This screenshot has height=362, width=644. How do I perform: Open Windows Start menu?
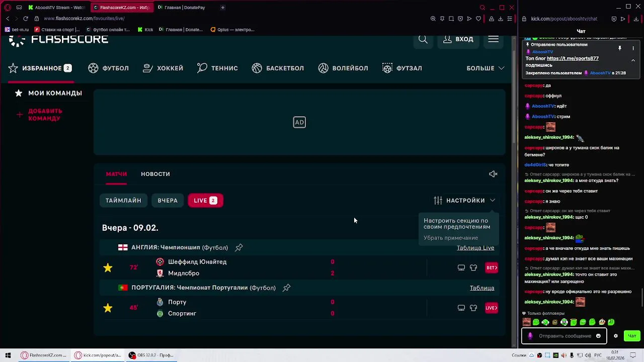[8, 355]
